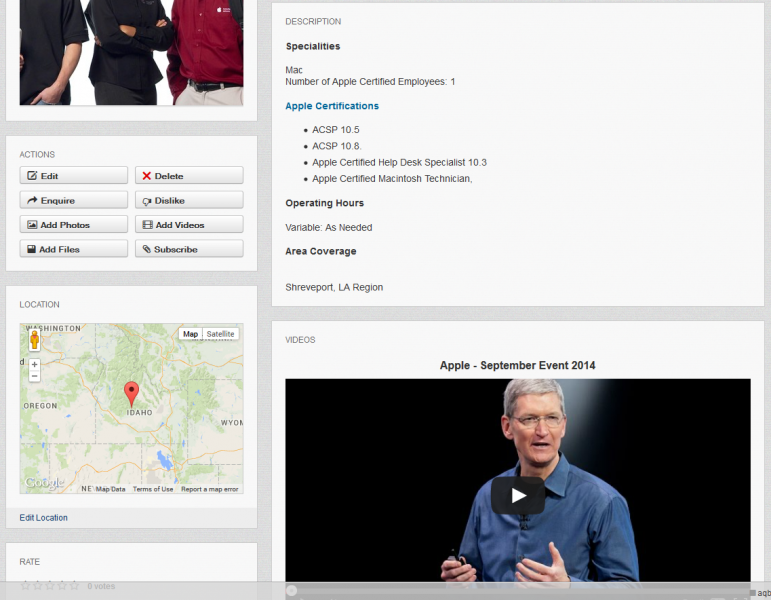Viewport: 771px width, 600px height.
Task: Click the Edit action button
Action: [x=74, y=176]
